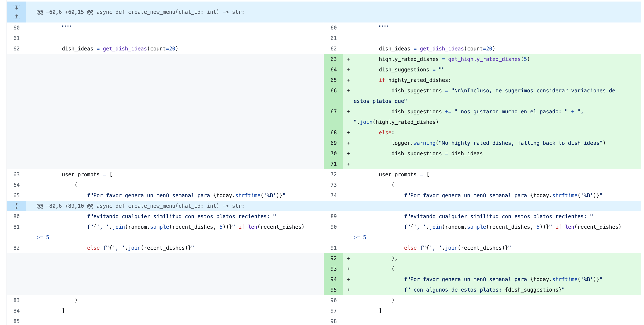The height and width of the screenshot is (325, 644).
Task: Select right line number 97
Action: coord(334,311)
